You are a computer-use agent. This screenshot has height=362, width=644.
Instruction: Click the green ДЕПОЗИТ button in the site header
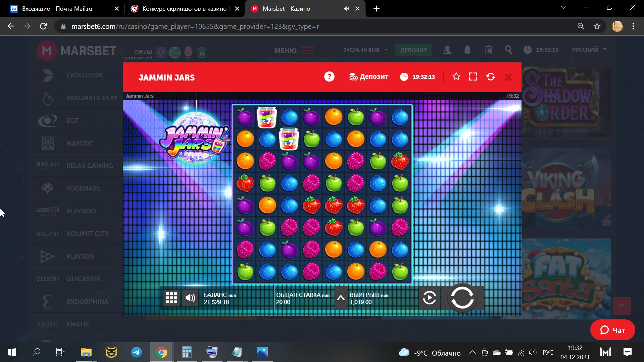tap(413, 50)
